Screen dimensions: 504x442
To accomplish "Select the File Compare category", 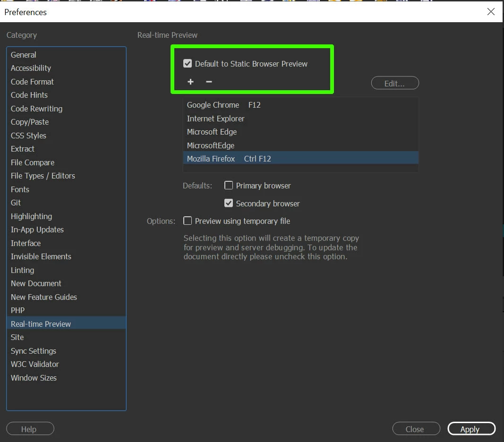I will coord(66,162).
